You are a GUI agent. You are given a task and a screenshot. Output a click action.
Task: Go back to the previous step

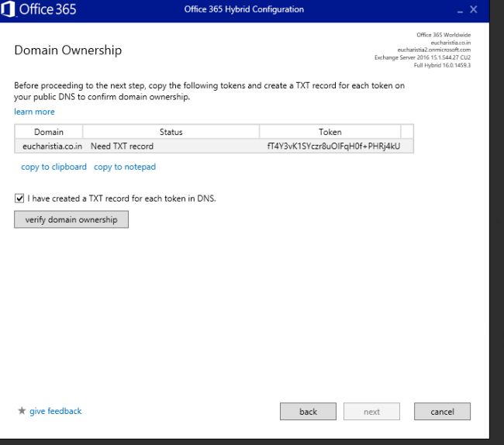click(x=308, y=411)
